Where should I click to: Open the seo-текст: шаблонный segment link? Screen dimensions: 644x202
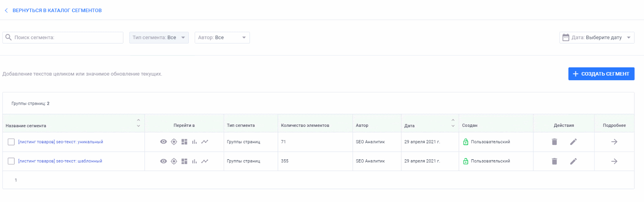pos(60,161)
